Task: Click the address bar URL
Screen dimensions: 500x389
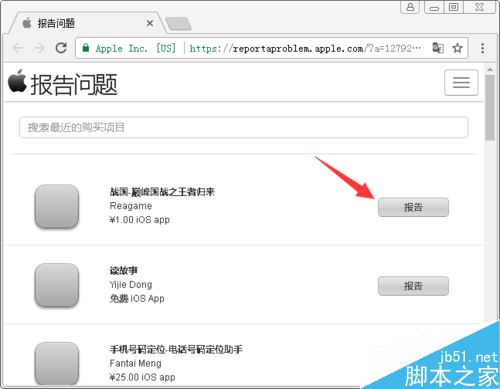Action: click(x=305, y=49)
